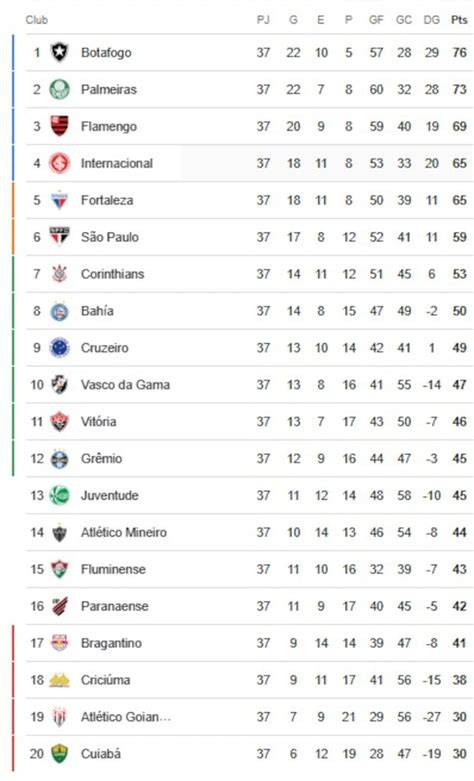Click the Cuiabá green-yellow crest
The width and height of the screenshot is (474, 781).
point(59,753)
